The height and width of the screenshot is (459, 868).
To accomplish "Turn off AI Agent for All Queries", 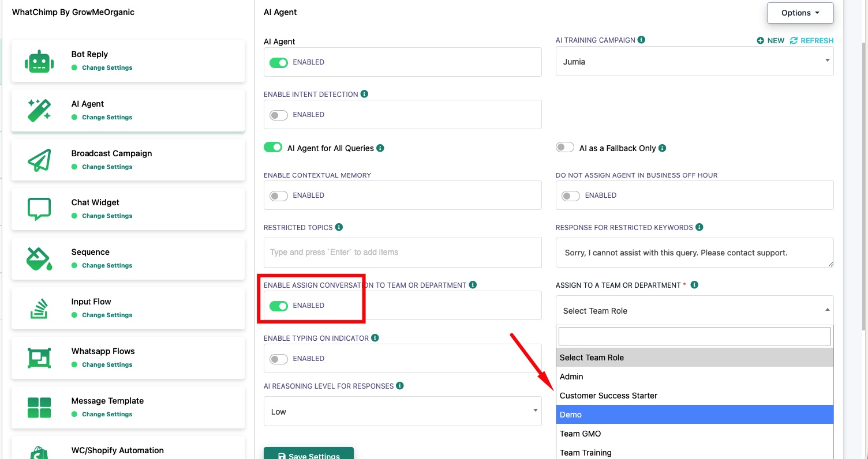I will point(273,148).
